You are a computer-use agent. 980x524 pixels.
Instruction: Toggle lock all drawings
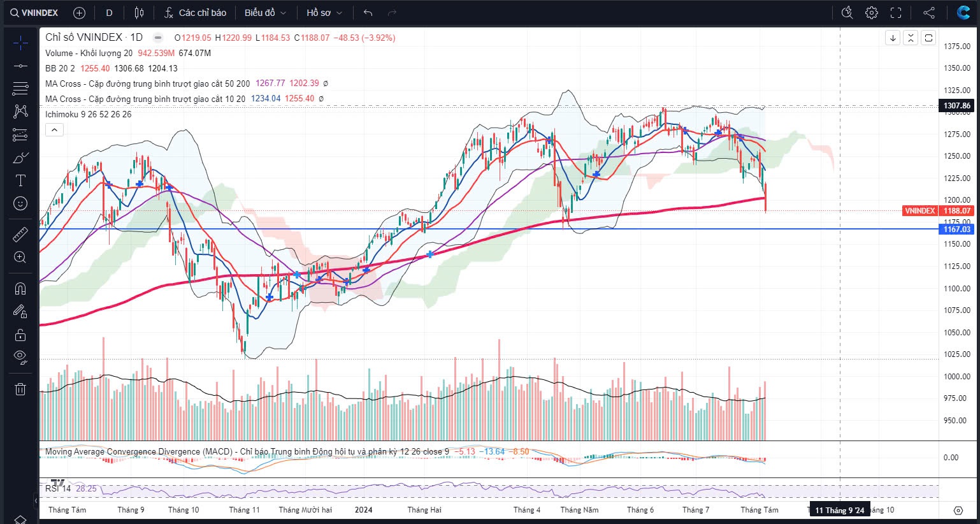(x=20, y=335)
